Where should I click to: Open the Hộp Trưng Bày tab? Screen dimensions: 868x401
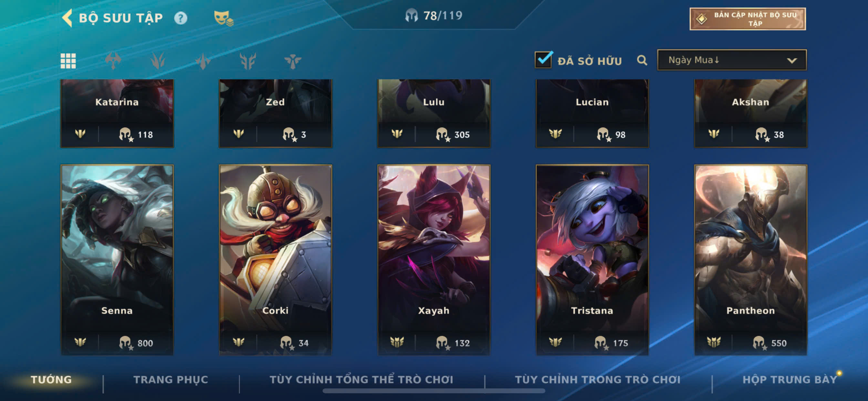click(790, 379)
